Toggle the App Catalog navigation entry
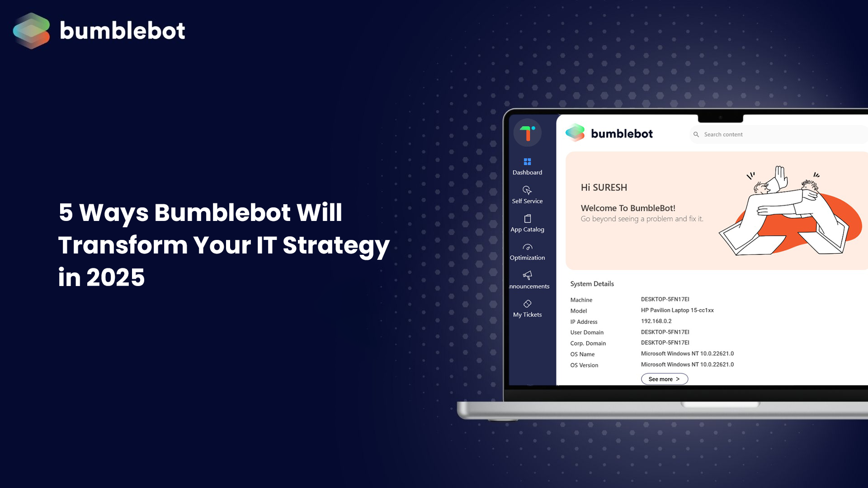Screen dimensions: 868x488 pos(527,223)
